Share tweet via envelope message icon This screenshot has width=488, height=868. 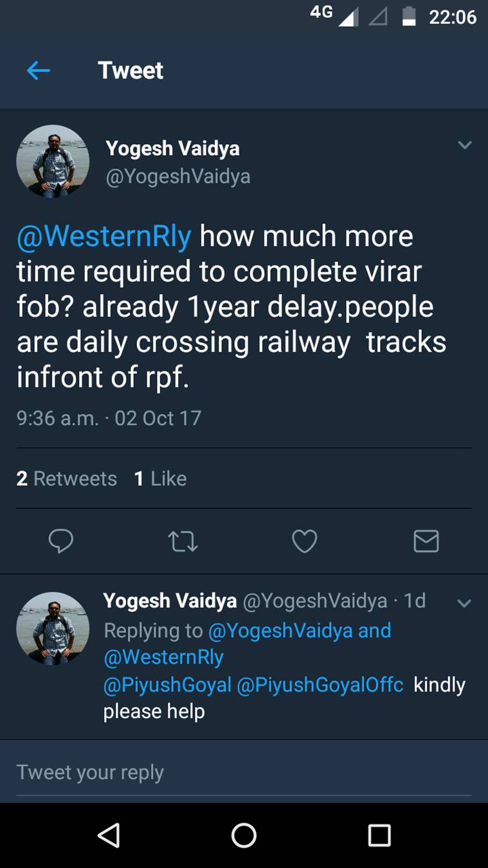pyautogui.click(x=426, y=541)
